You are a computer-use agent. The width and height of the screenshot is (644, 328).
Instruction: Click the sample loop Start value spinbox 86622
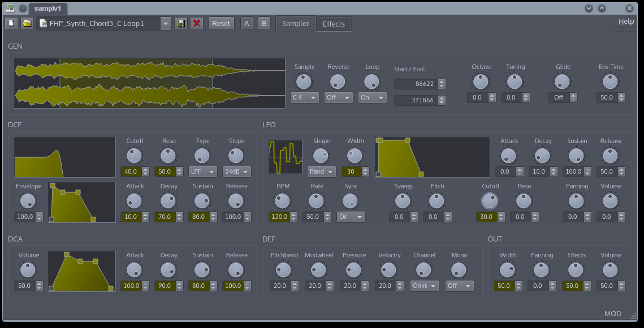tap(420, 84)
